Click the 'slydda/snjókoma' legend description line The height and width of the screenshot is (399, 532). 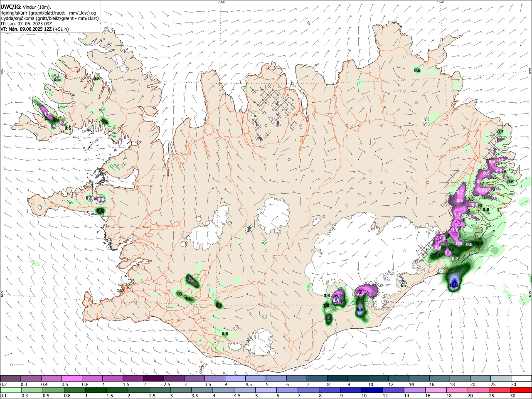49,18
